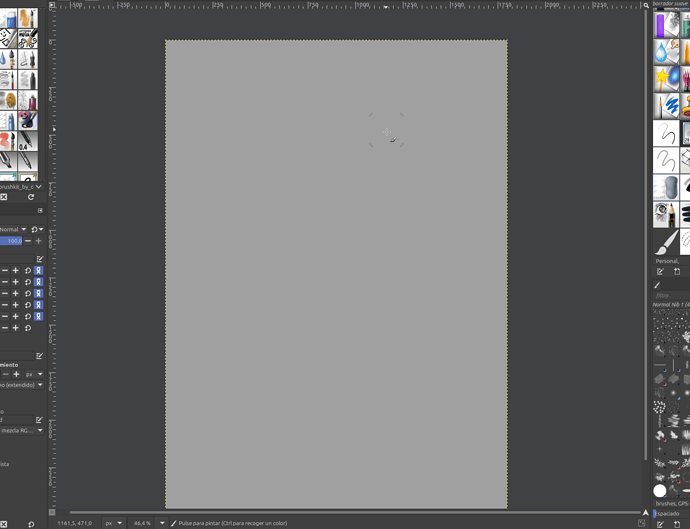Reset the first brush parameter row
This screenshot has width=690, height=529.
coord(28,270)
